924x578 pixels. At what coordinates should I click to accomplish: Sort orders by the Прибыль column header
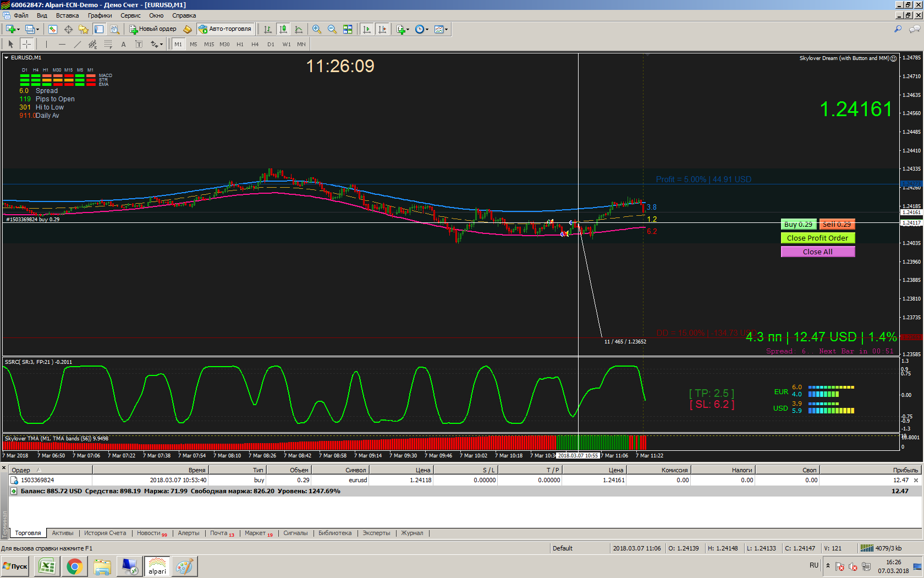click(x=870, y=470)
